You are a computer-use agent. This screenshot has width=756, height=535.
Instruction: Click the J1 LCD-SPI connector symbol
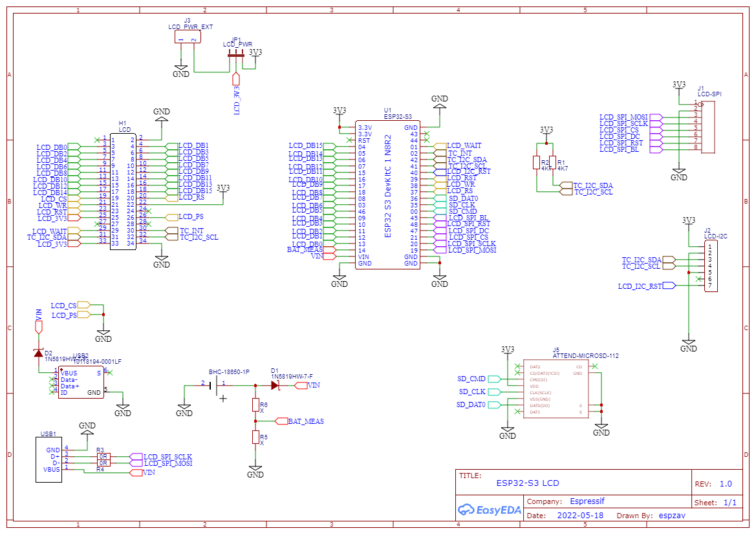[707, 127]
